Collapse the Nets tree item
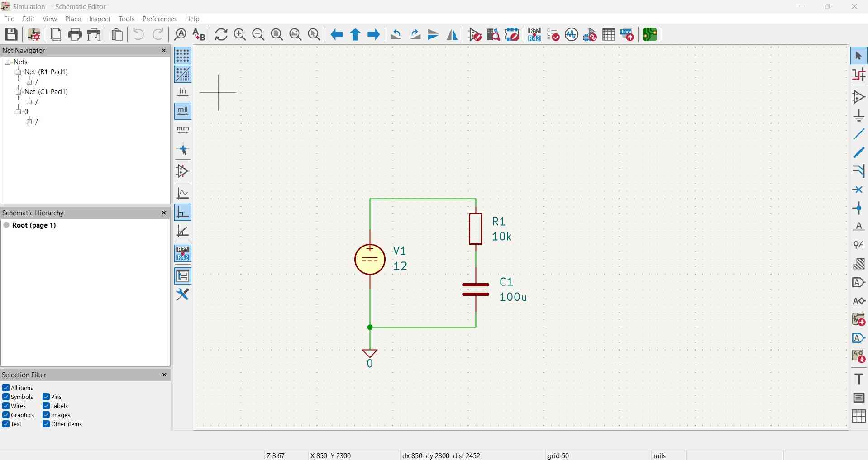Screen dimensions: 868x460 pyautogui.click(x=8, y=62)
